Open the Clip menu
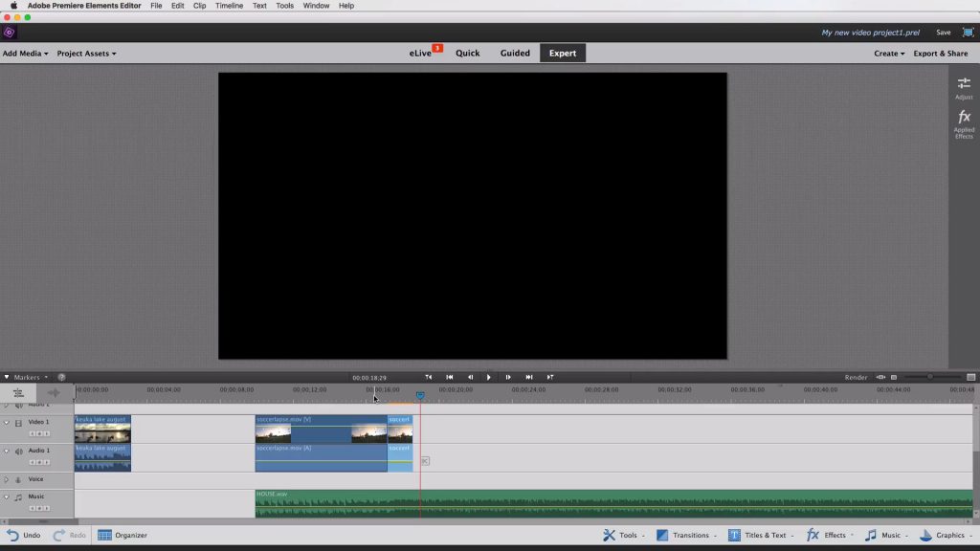Screen dimensions: 980x551 pyautogui.click(x=199, y=6)
